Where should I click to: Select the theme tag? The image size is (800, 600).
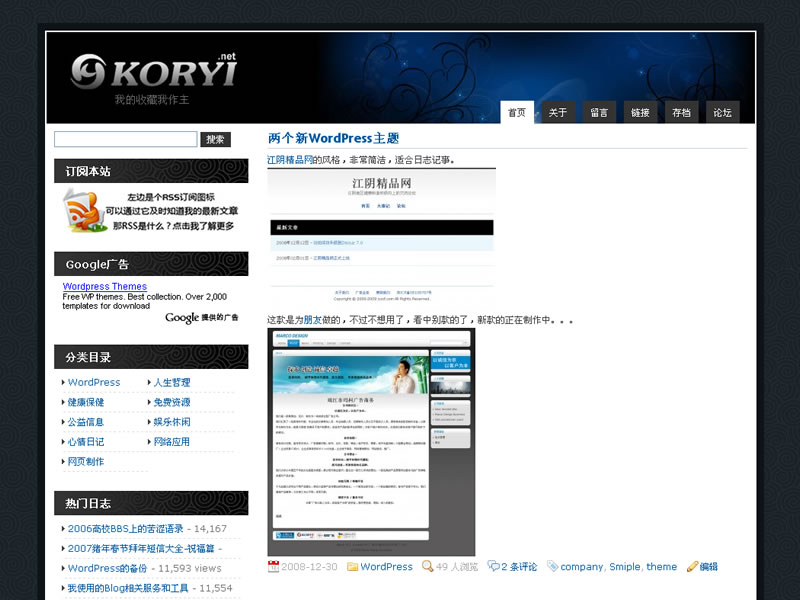662,566
